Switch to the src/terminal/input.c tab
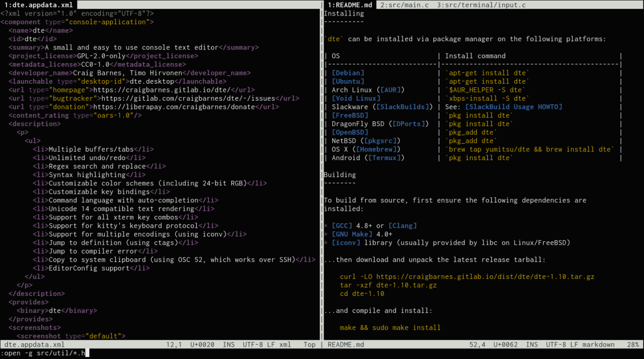 [481, 5]
